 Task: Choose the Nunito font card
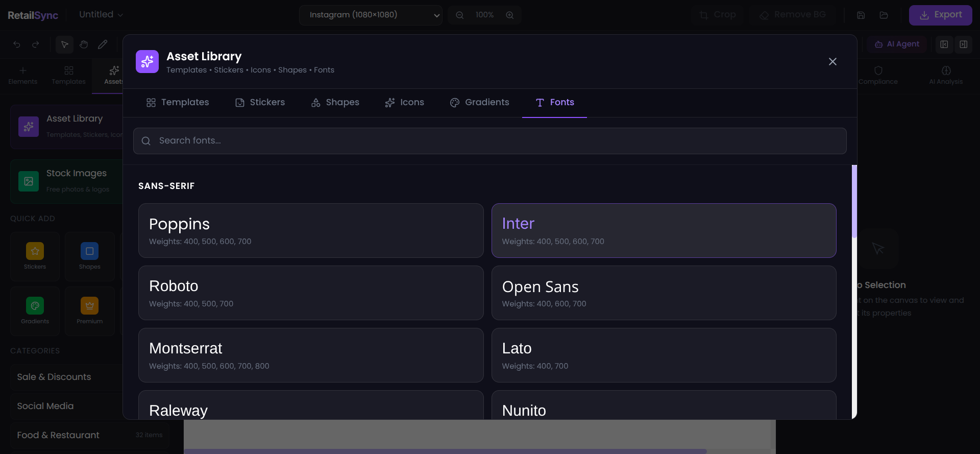point(664,405)
